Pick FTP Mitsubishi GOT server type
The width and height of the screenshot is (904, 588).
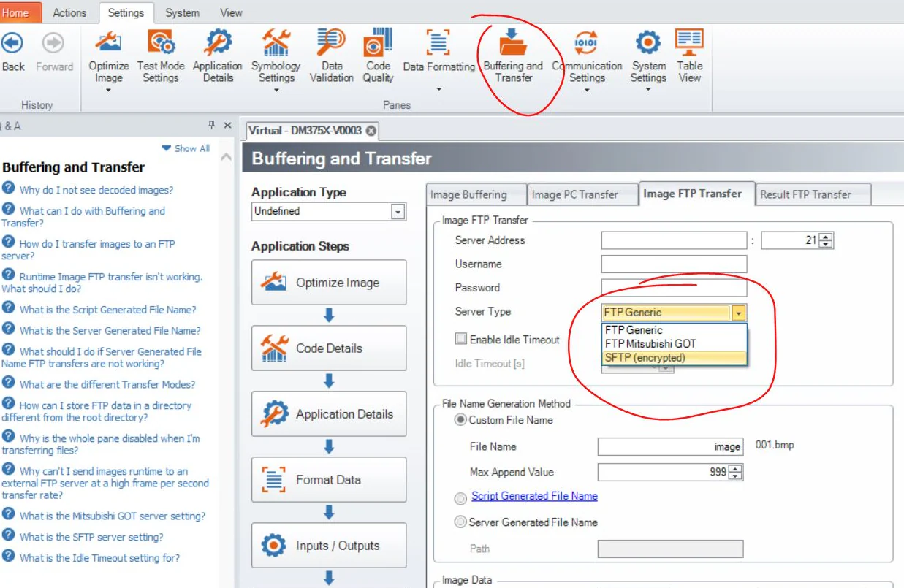click(x=650, y=343)
